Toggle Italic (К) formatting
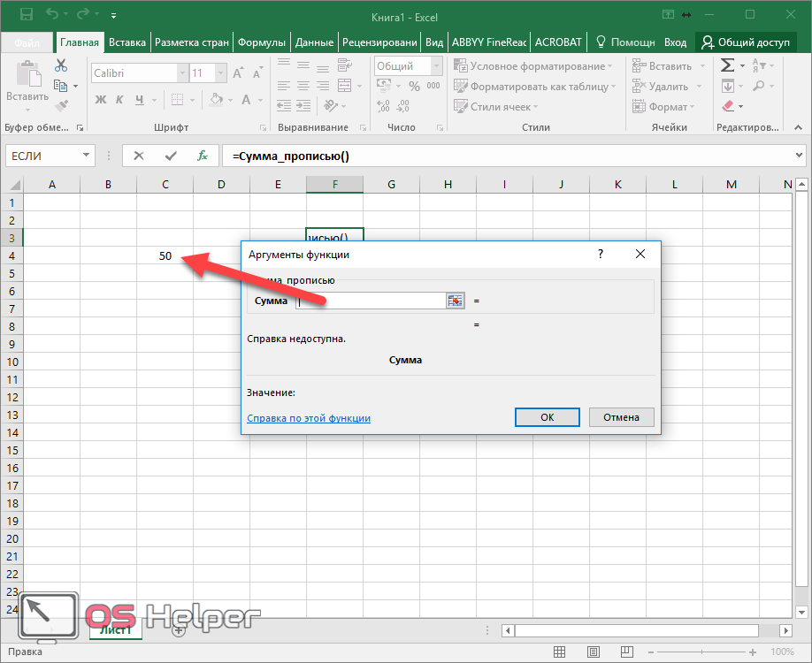 point(120,100)
